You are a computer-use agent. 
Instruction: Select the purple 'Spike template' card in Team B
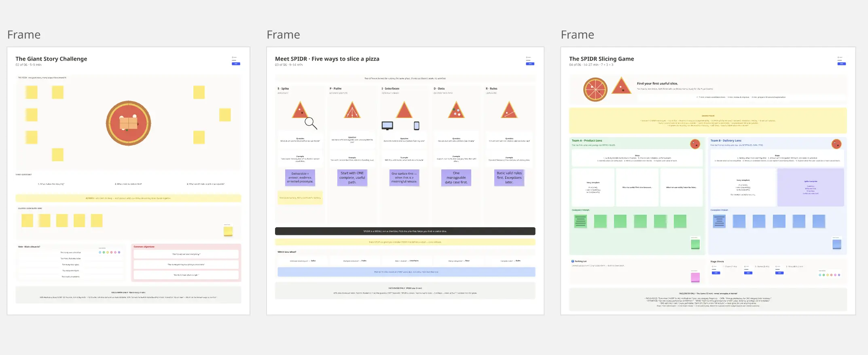coord(811,187)
